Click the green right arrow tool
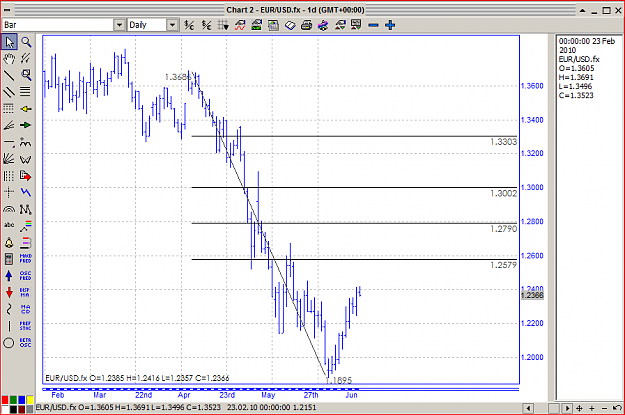Screen dimensions: 625x415 (x=26, y=125)
